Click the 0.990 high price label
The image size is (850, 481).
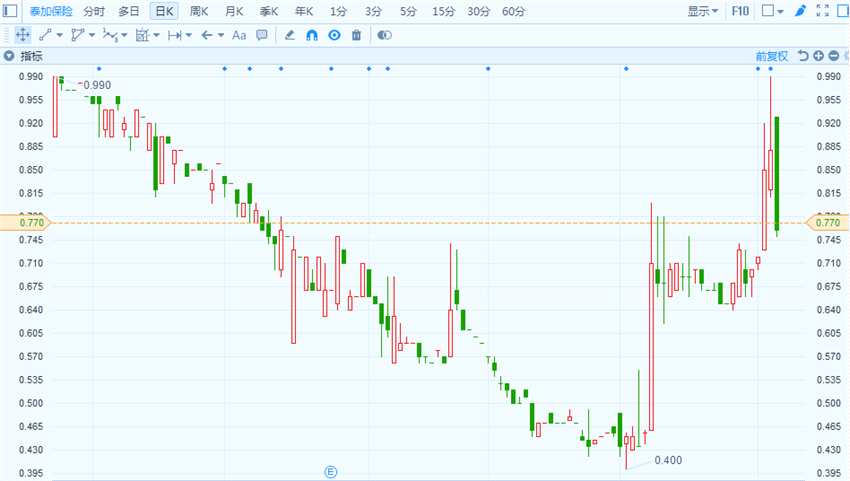[x=97, y=85]
